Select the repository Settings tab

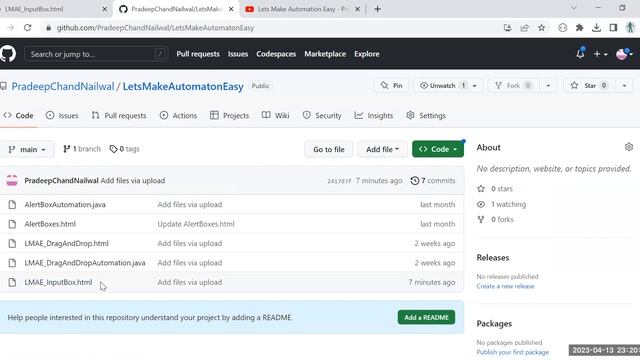426,116
